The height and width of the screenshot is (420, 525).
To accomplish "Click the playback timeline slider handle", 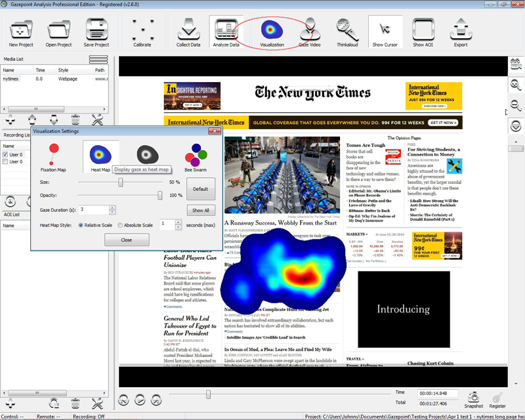I will coord(208,394).
